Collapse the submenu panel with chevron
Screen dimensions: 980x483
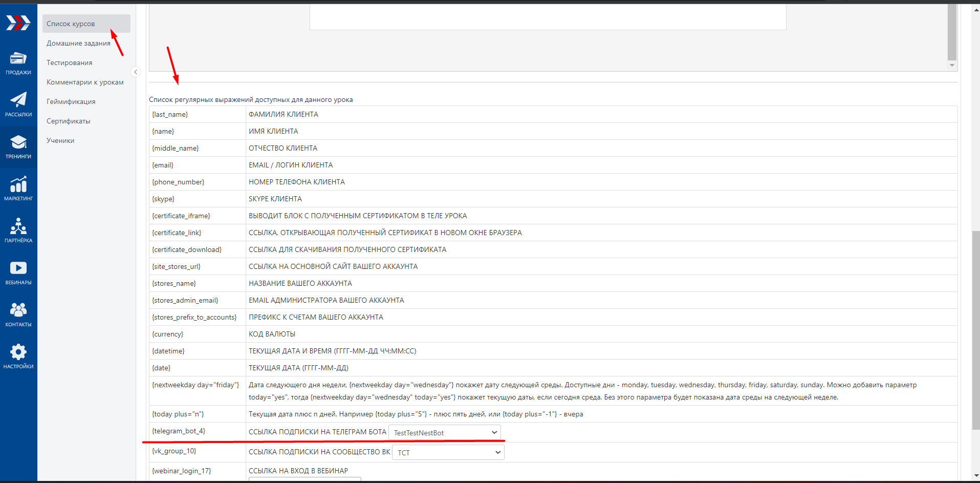tap(136, 72)
